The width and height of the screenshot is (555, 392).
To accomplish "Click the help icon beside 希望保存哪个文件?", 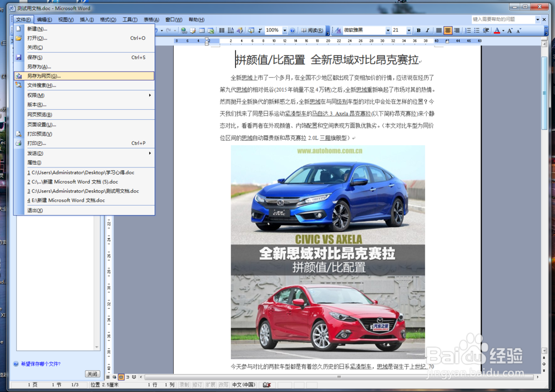I will 16,364.
